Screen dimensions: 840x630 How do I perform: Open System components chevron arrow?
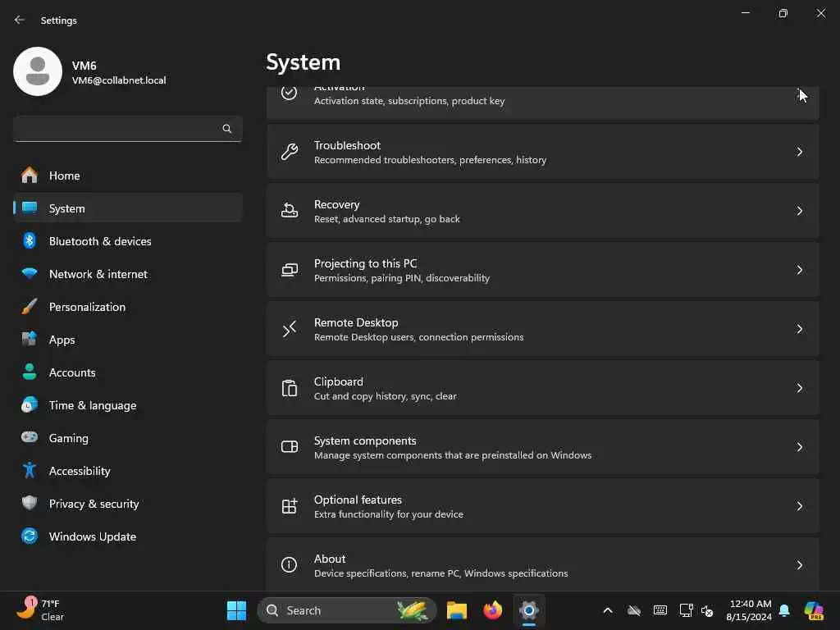click(x=799, y=447)
